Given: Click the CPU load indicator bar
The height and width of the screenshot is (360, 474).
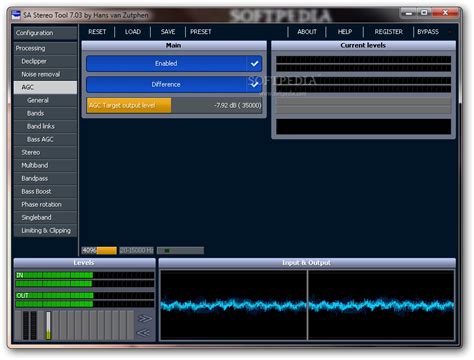Looking at the screenshot, I should coord(180,250).
